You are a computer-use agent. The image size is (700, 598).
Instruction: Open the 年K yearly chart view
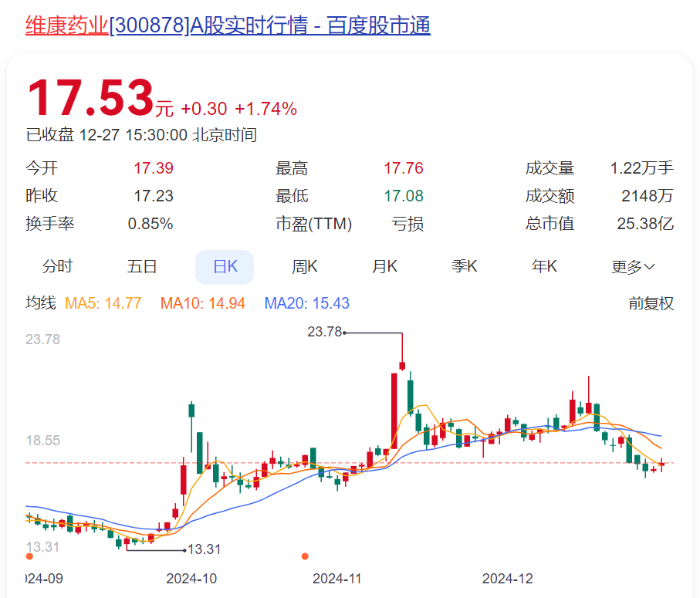point(544,266)
